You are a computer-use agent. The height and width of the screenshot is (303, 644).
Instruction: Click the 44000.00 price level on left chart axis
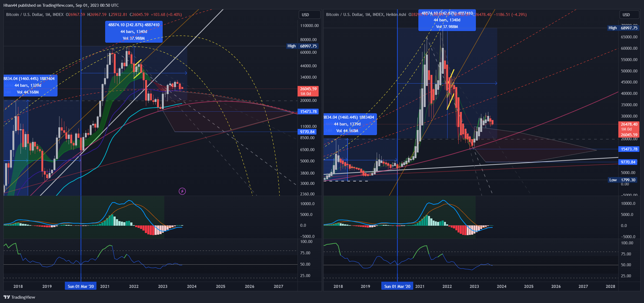308,66
